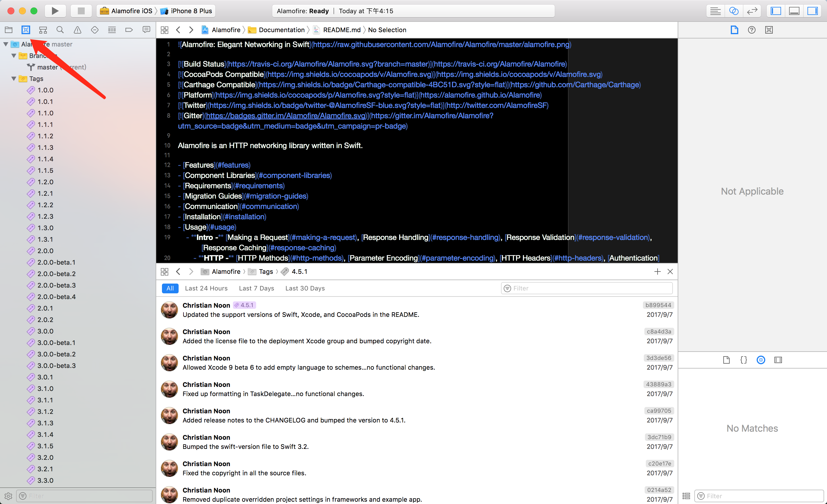Show the Issue navigator
Screen dimensions: 827x504
pos(78,30)
